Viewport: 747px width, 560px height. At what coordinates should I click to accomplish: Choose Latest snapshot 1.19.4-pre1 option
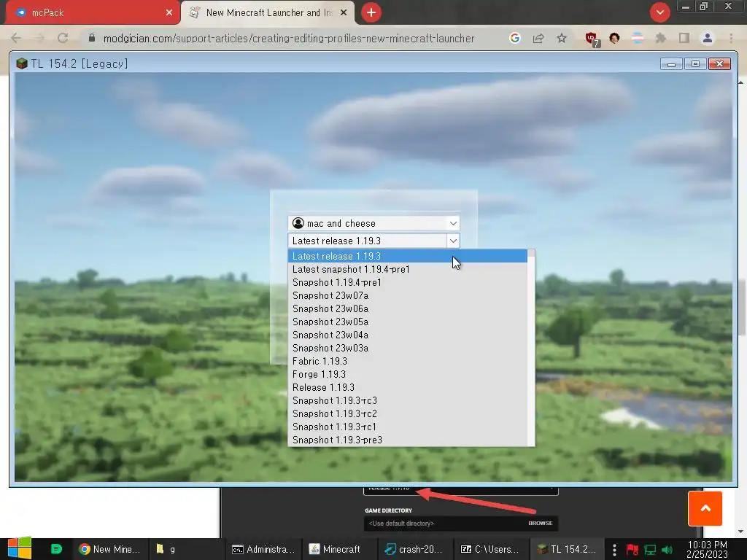[407, 270]
